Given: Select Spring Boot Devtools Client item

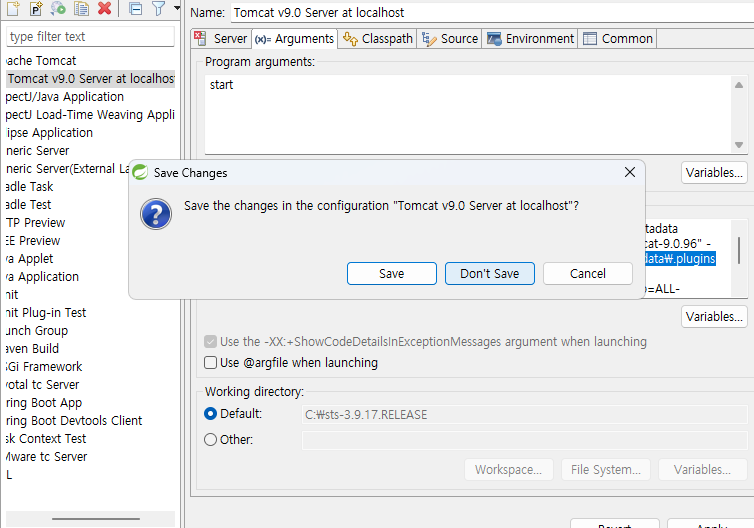Looking at the screenshot, I should pyautogui.click(x=74, y=421).
